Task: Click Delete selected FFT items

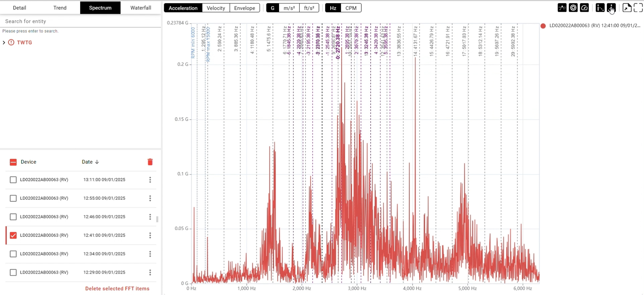Action: pos(117,288)
